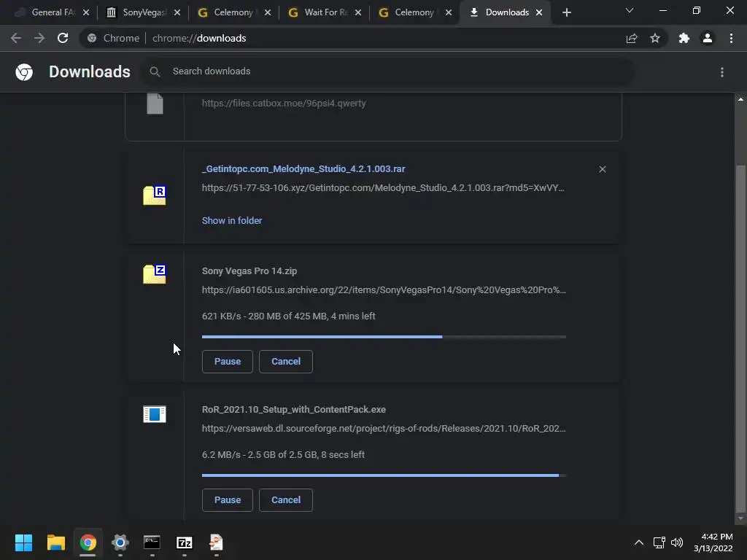Open the 7-Zip taskbar icon

[x=185, y=542]
